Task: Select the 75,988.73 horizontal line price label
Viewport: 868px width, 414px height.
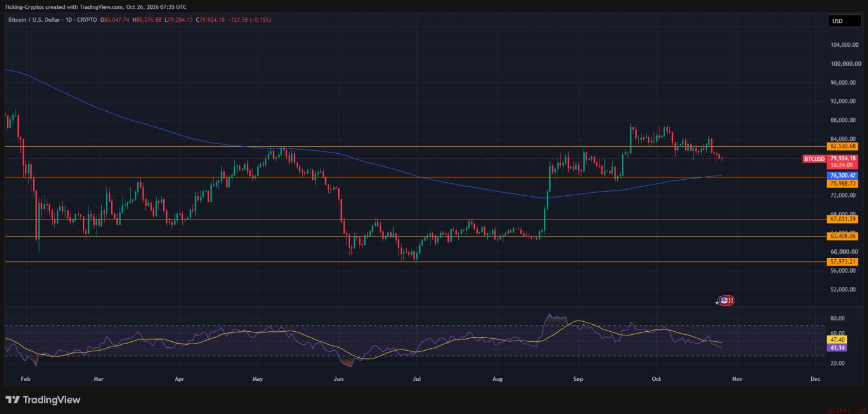Action: (843, 184)
